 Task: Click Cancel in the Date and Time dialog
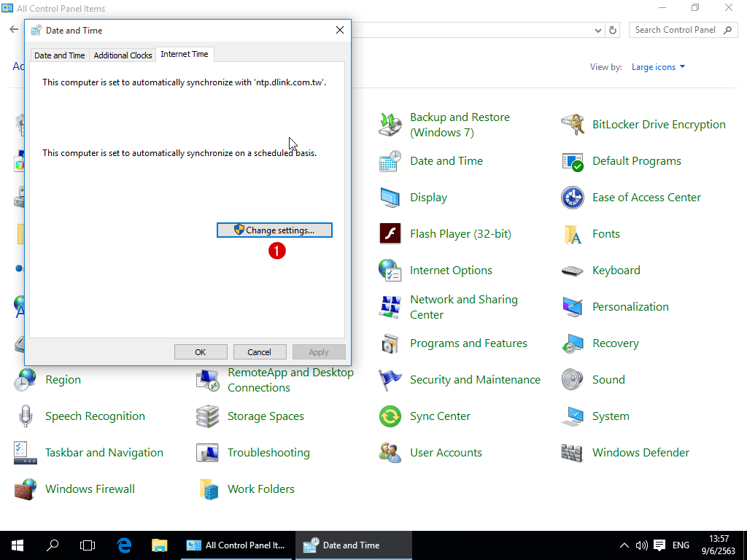259,352
